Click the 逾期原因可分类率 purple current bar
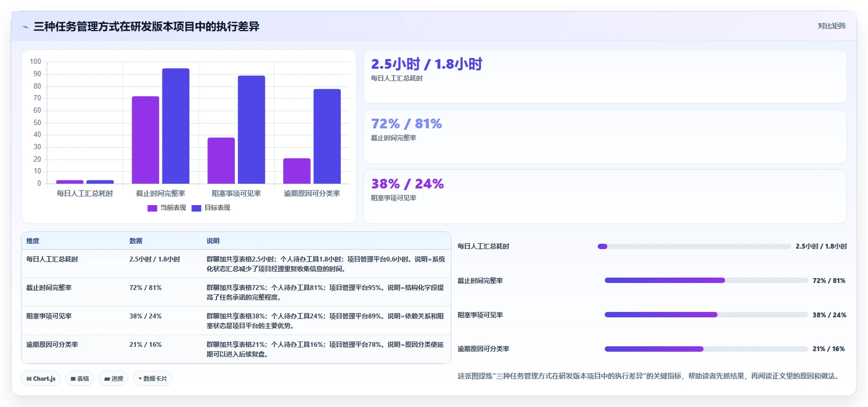Image resolution: width=868 pixels, height=407 pixels. click(297, 171)
